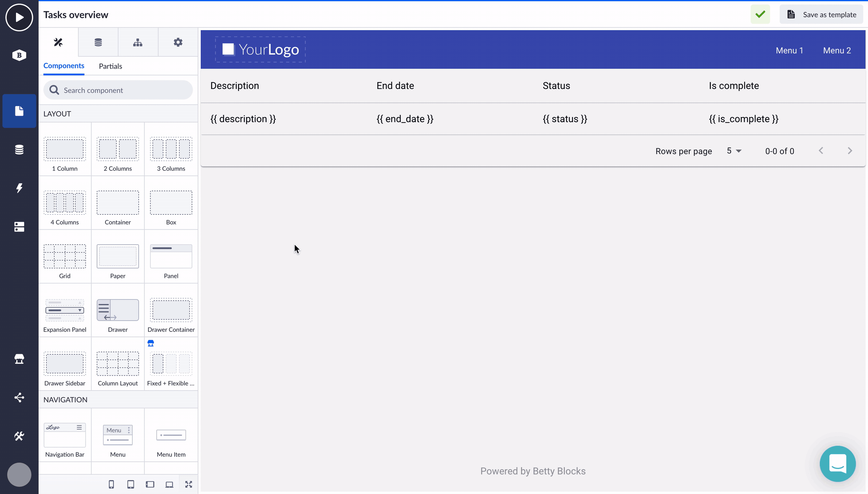
Task: Open Rows per page dropdown
Action: [x=734, y=151]
